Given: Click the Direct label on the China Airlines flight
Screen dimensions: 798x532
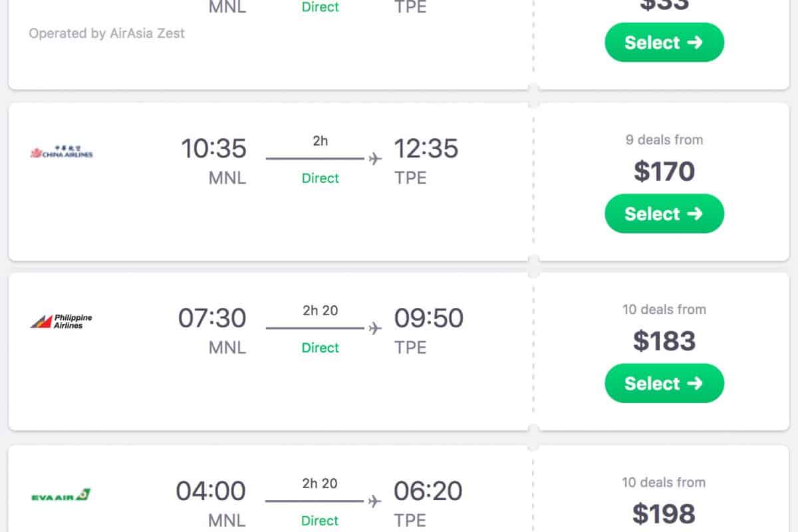Looking at the screenshot, I should (x=320, y=178).
